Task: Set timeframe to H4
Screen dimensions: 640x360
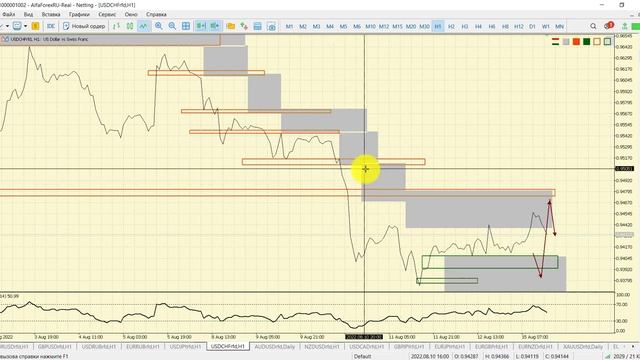Action: (478, 26)
